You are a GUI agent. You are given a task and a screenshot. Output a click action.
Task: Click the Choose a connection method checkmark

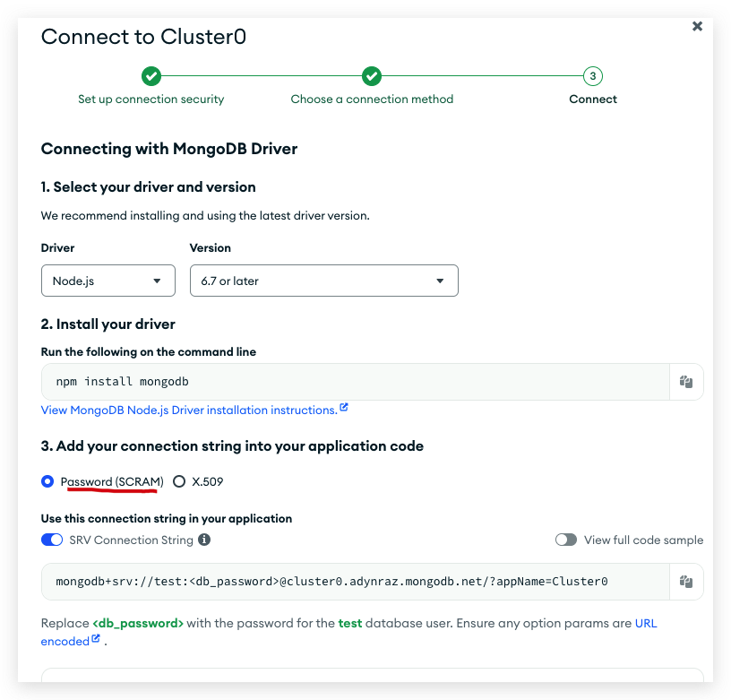[x=372, y=76]
